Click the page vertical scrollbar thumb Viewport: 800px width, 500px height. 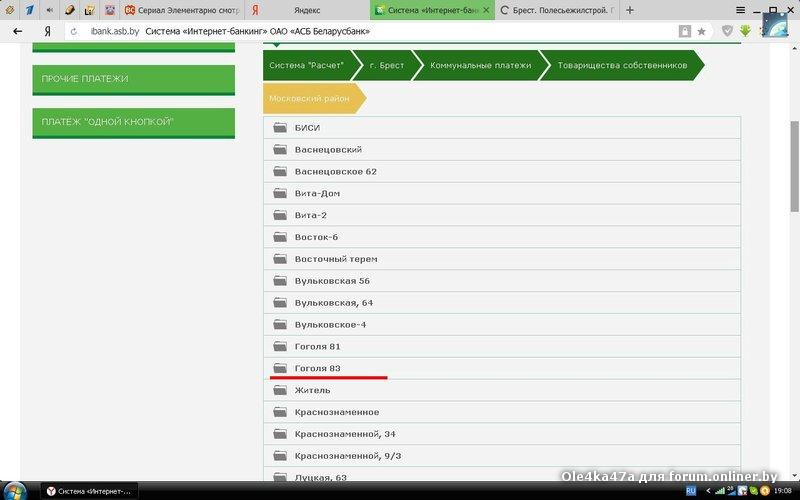click(x=794, y=166)
